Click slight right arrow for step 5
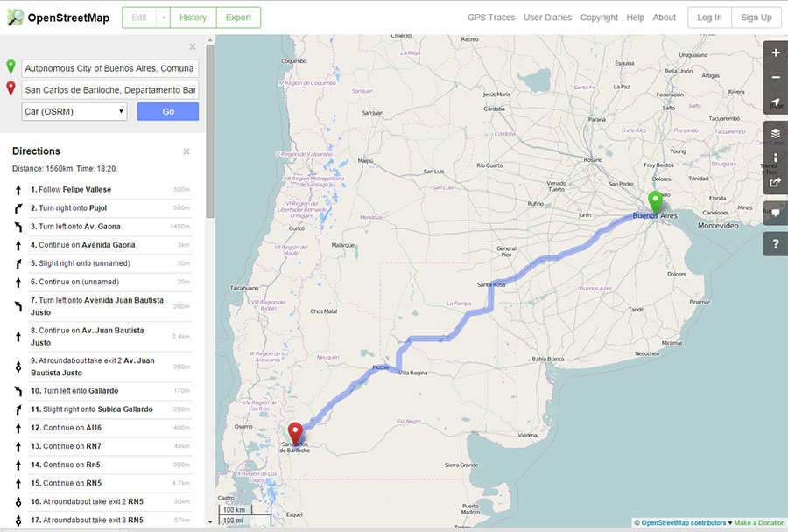788x532 pixels. [x=18, y=263]
